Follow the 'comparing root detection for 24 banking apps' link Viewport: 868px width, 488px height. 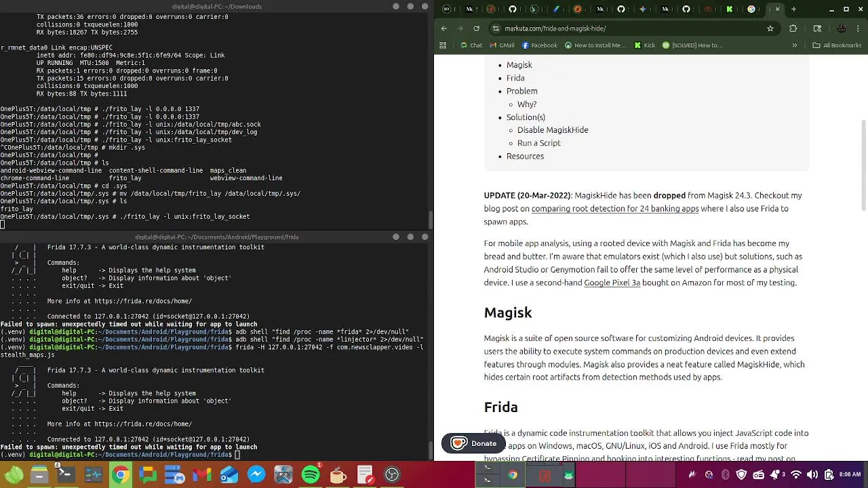pos(615,209)
